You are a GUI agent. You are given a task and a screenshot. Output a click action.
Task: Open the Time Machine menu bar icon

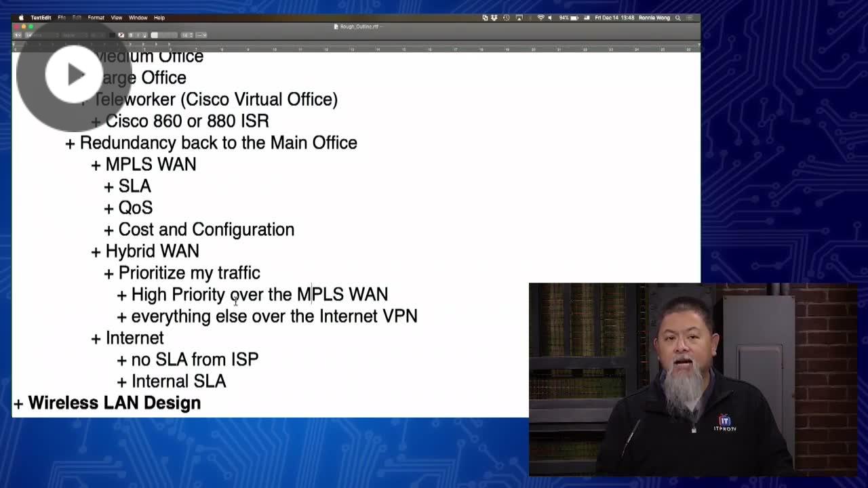point(507,18)
